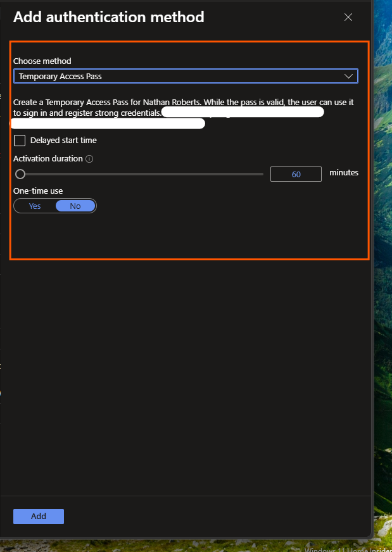Click the Activation duration info icon
Image resolution: width=392 pixels, height=552 pixels.
click(89, 159)
